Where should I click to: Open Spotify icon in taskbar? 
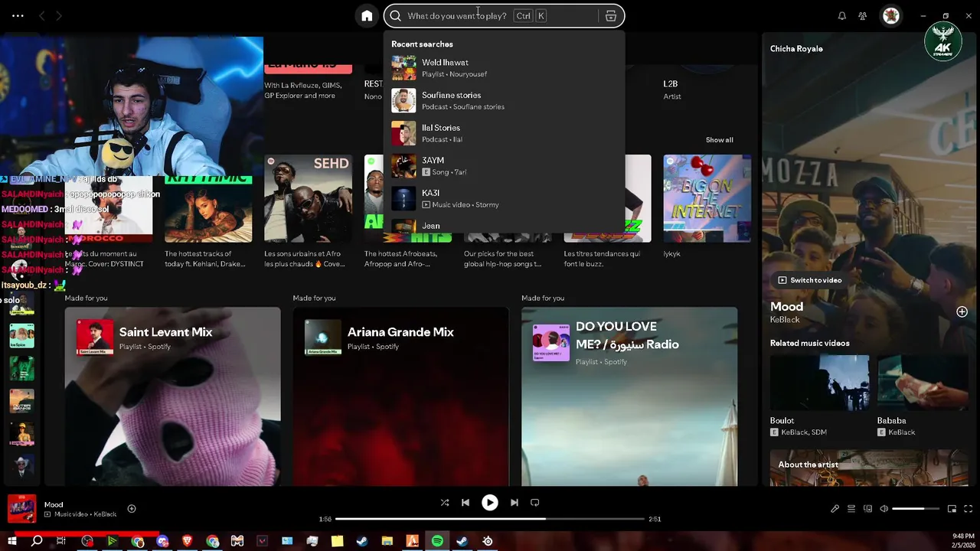tap(437, 541)
